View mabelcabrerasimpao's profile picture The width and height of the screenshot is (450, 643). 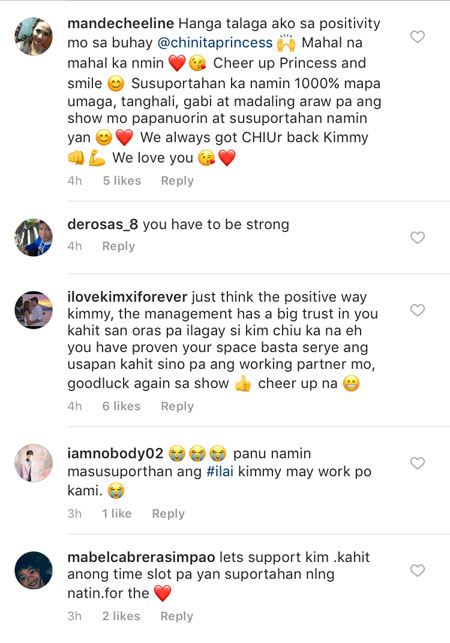pos(34,570)
